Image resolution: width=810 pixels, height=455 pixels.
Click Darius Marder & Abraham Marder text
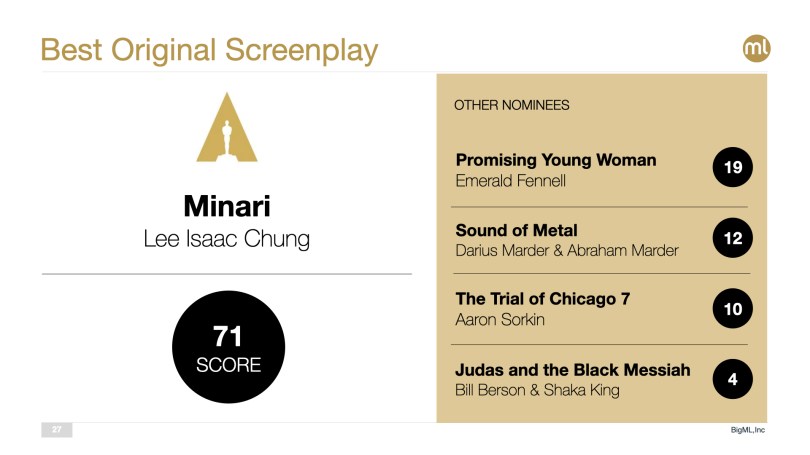click(566, 251)
